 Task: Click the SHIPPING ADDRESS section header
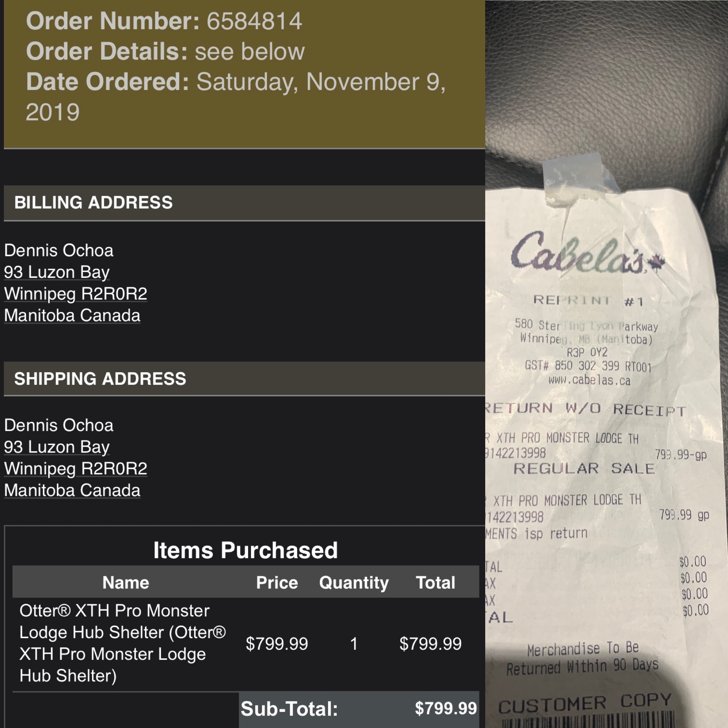click(244, 379)
